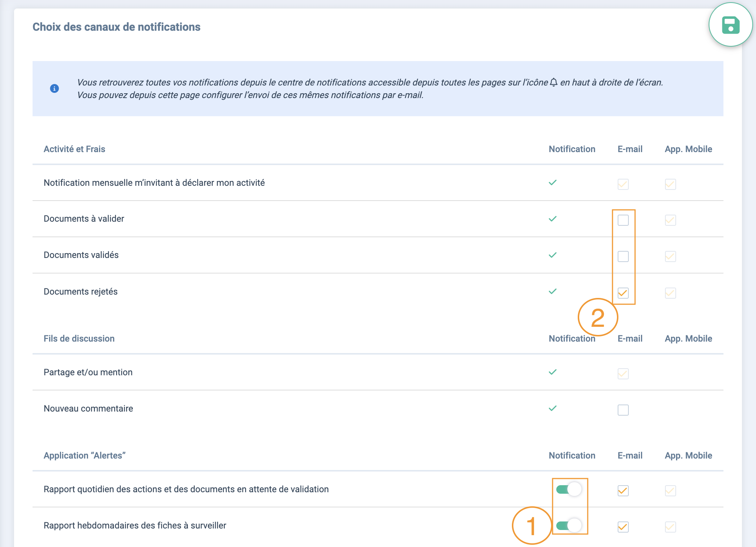Screen dimensions: 756x547
Task: Click the green save floppy disk icon
Action: [730, 25]
